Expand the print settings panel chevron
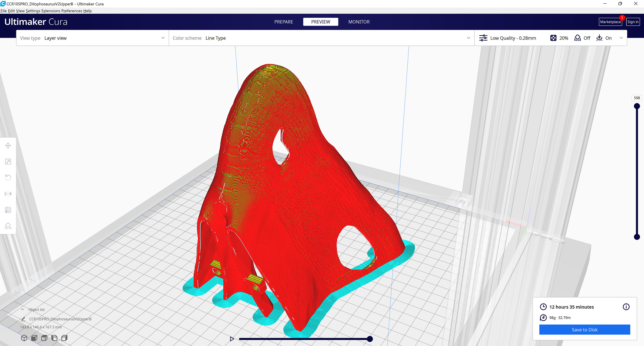 tap(621, 38)
